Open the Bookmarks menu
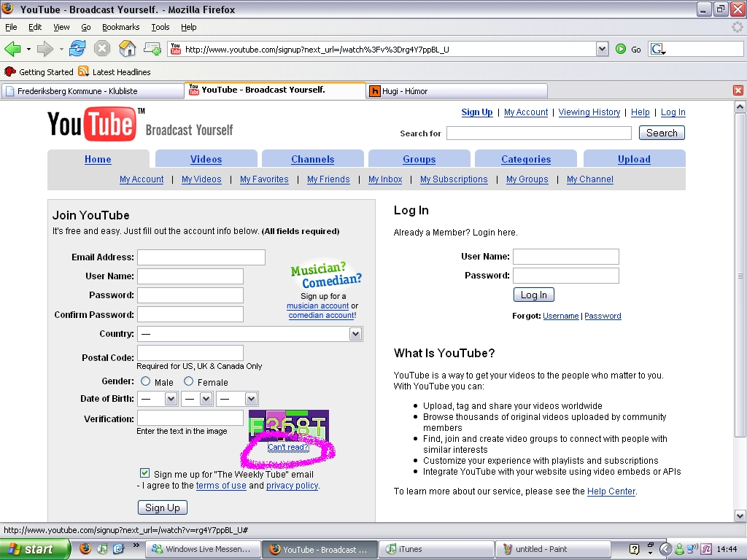 coord(120,27)
